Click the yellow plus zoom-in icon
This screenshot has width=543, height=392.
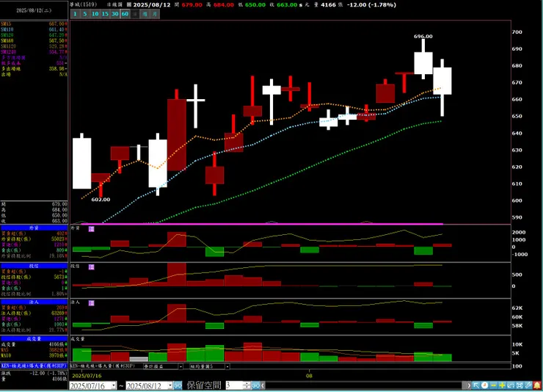coord(502,385)
